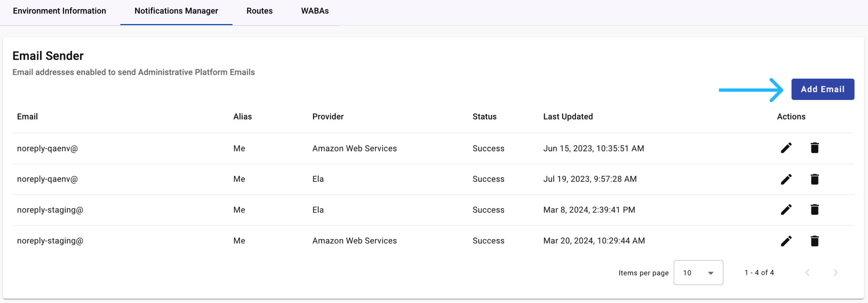The width and height of the screenshot is (868, 303).
Task: Switch to the WABAs tab
Action: 315,11
